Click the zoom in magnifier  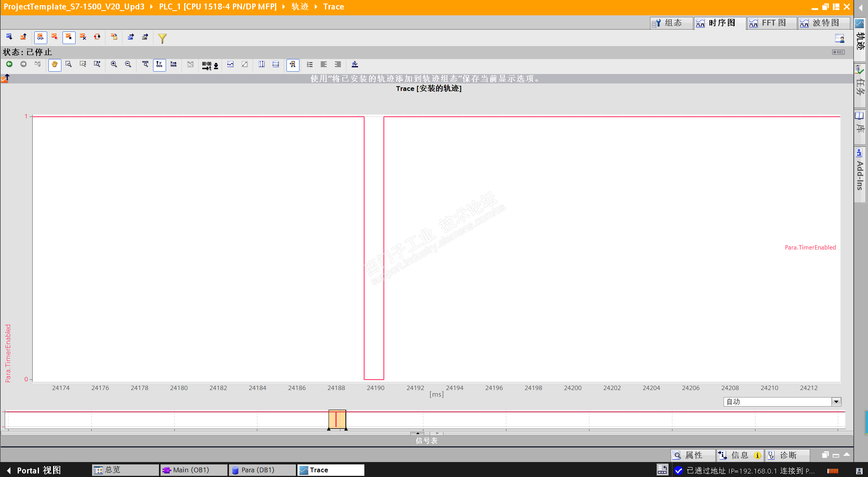click(x=114, y=64)
